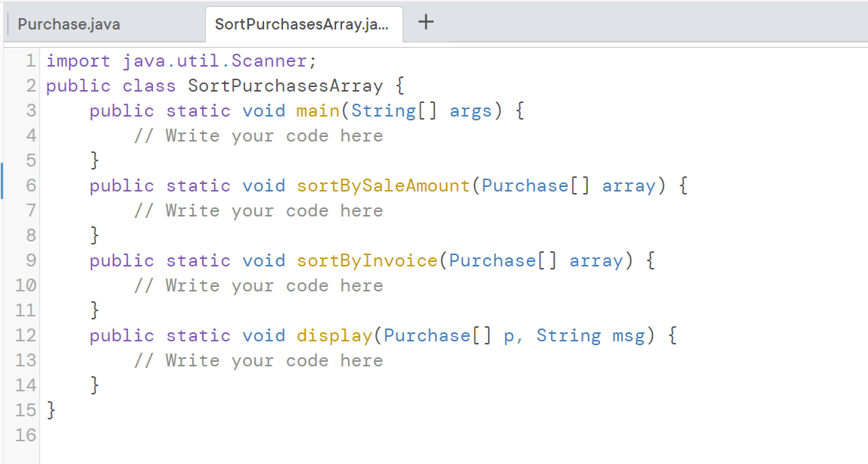This screenshot has width=868, height=464.
Task: Switch to the Purchase.java tab
Action: click(68, 23)
